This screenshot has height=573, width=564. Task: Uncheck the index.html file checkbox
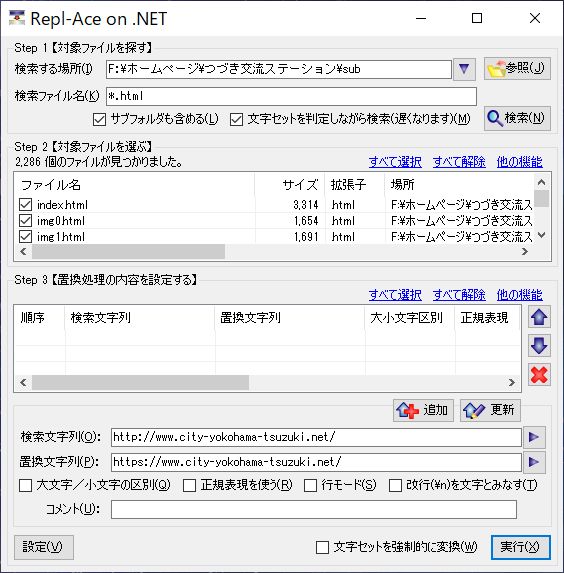tap(26, 205)
